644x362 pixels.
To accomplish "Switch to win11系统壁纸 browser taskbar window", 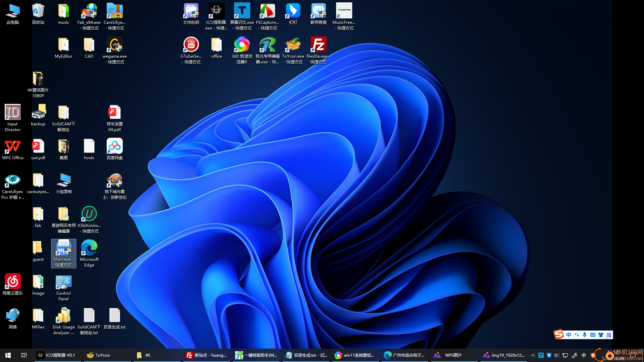I will click(356, 355).
